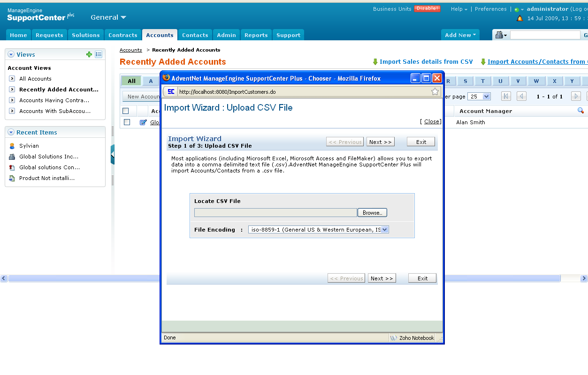Open recent item Global solutions Con...

tap(49, 167)
